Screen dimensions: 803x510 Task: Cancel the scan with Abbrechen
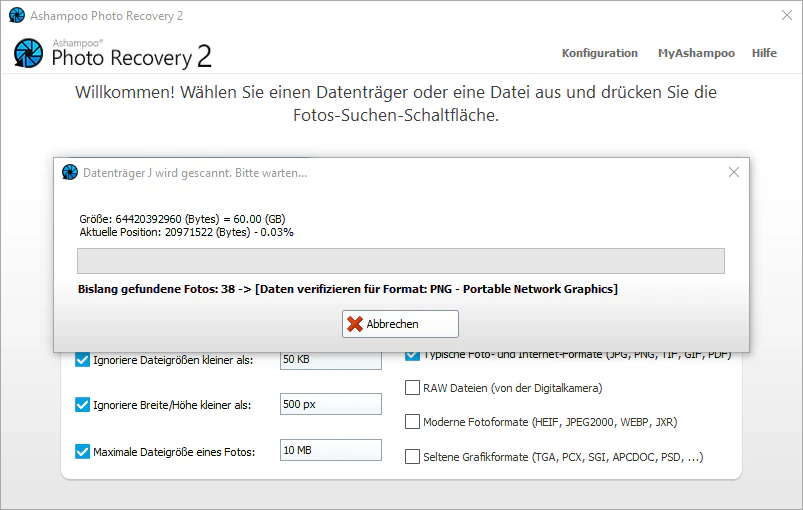coord(400,324)
